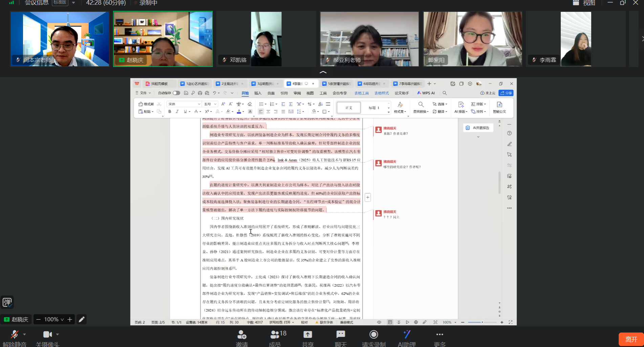Click the document zoom slider in status bar
The width and height of the screenshot is (644, 347).
[x=482, y=322]
